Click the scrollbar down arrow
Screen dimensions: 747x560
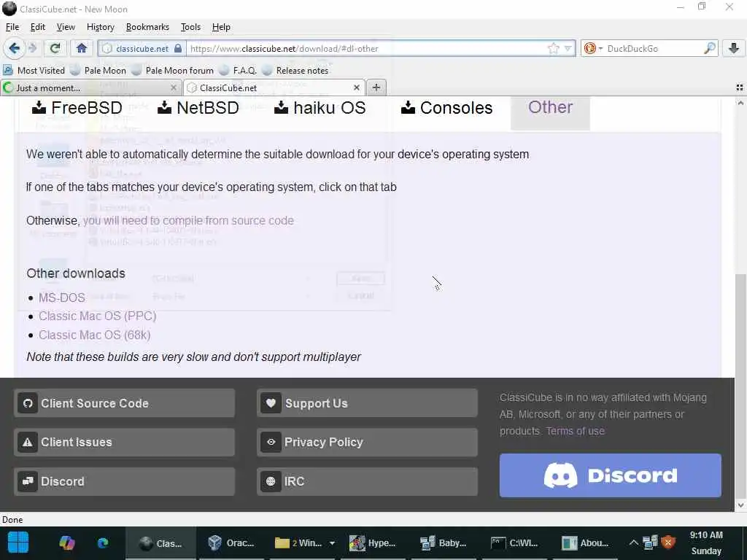pos(740,505)
